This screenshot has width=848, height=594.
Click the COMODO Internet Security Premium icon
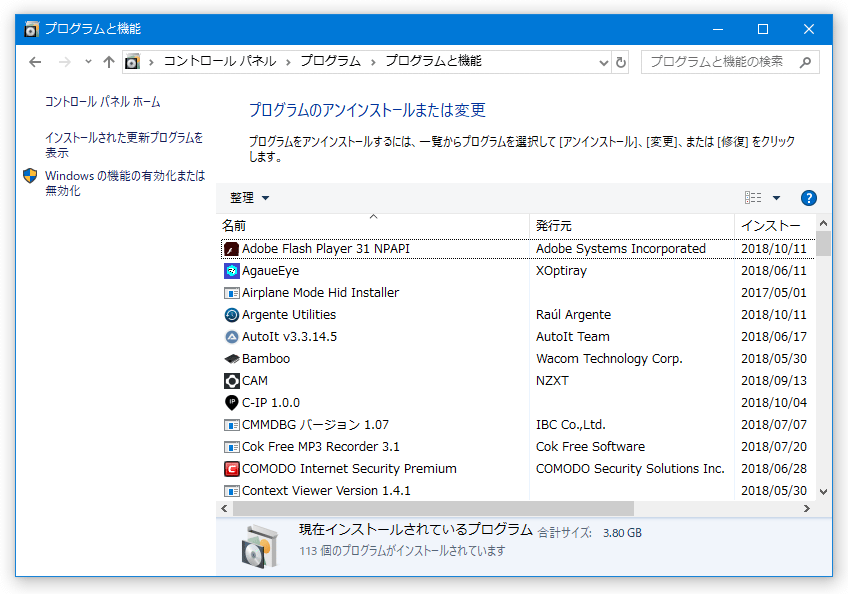click(231, 469)
